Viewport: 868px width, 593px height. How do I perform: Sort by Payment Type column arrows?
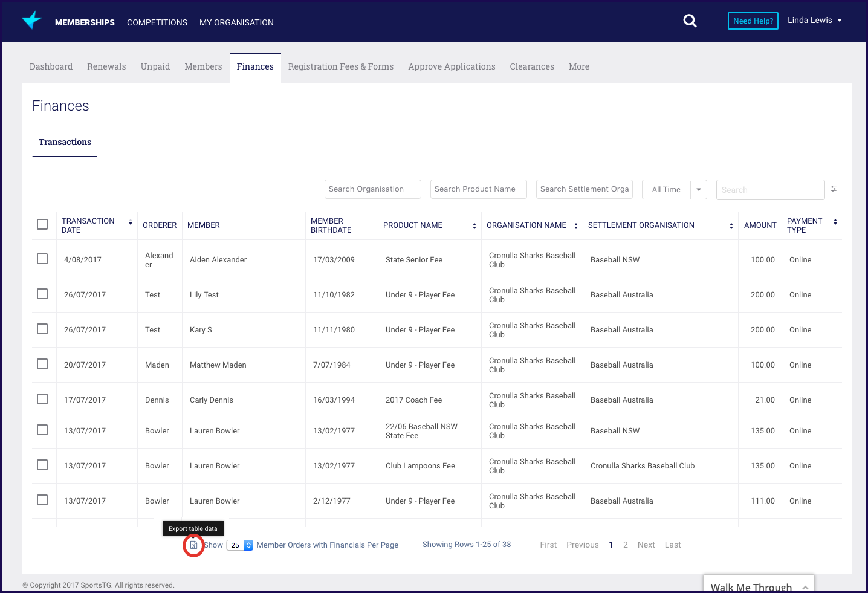click(x=835, y=222)
